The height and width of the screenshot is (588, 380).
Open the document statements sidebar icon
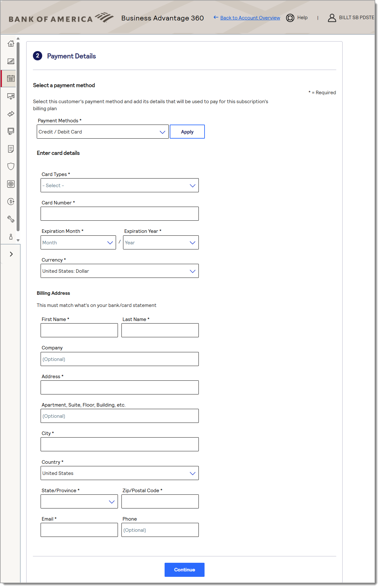pos(11,149)
